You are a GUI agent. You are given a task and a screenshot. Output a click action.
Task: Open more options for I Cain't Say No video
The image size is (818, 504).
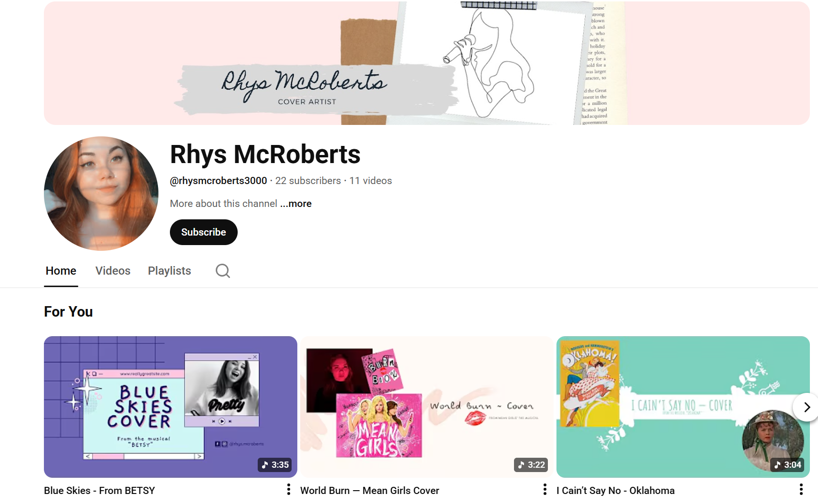tap(801, 490)
